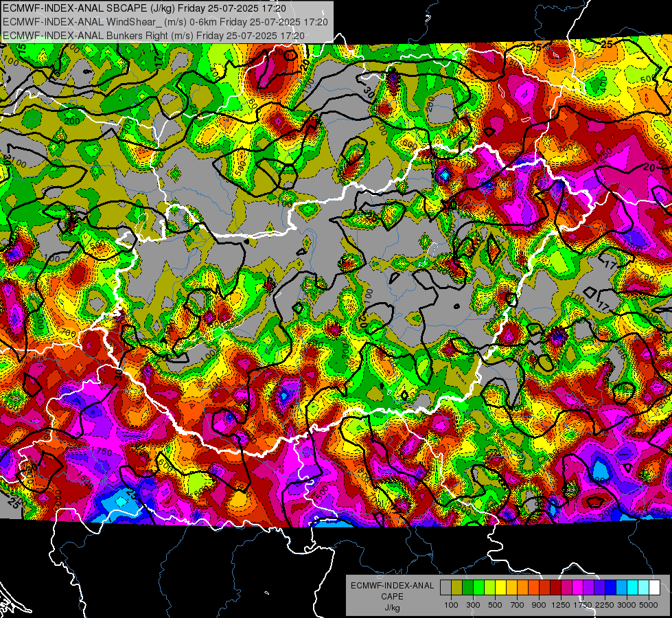Click the 900 value on the legend scale
672x618 pixels.
click(539, 605)
